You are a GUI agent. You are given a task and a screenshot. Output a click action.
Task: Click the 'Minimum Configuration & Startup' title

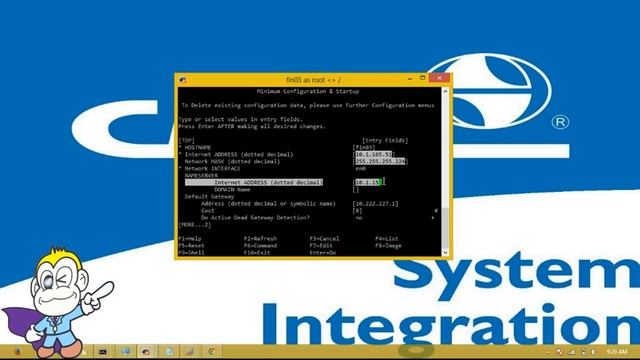308,91
